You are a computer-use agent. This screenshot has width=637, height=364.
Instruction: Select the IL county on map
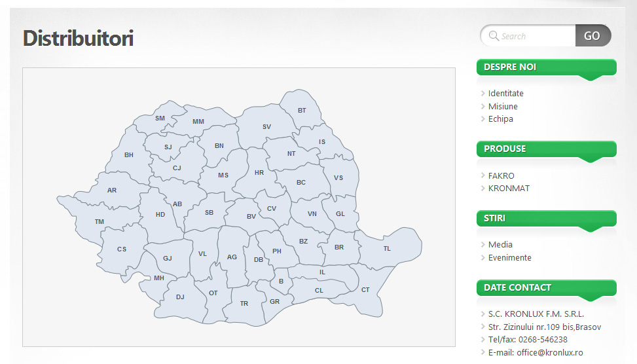point(322,272)
